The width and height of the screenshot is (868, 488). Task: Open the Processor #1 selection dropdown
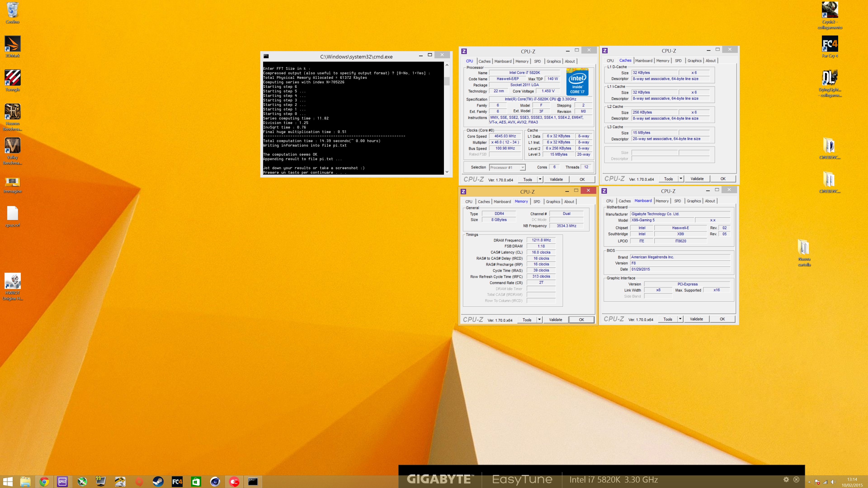(x=507, y=167)
